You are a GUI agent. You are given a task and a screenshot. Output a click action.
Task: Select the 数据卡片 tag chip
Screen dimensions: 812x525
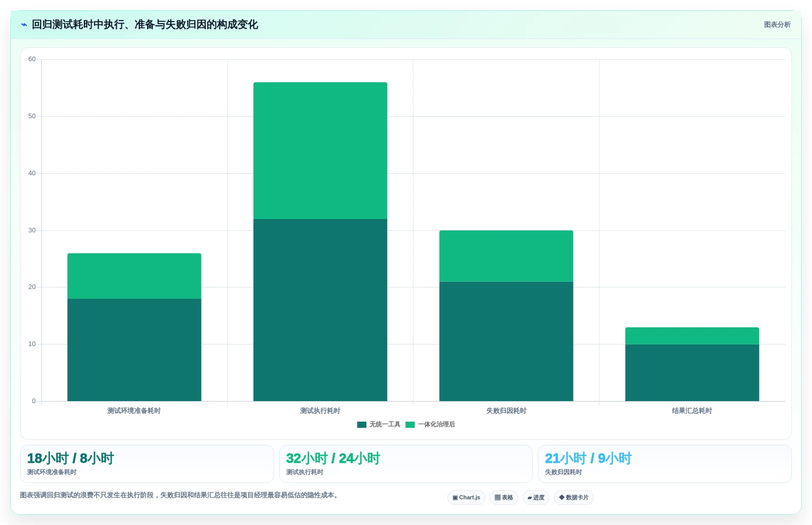click(x=574, y=498)
